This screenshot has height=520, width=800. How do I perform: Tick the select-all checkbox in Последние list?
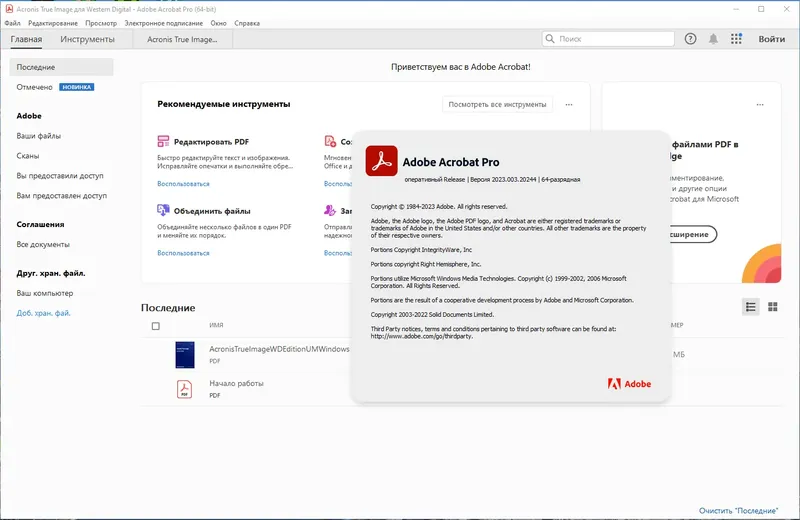(x=156, y=326)
